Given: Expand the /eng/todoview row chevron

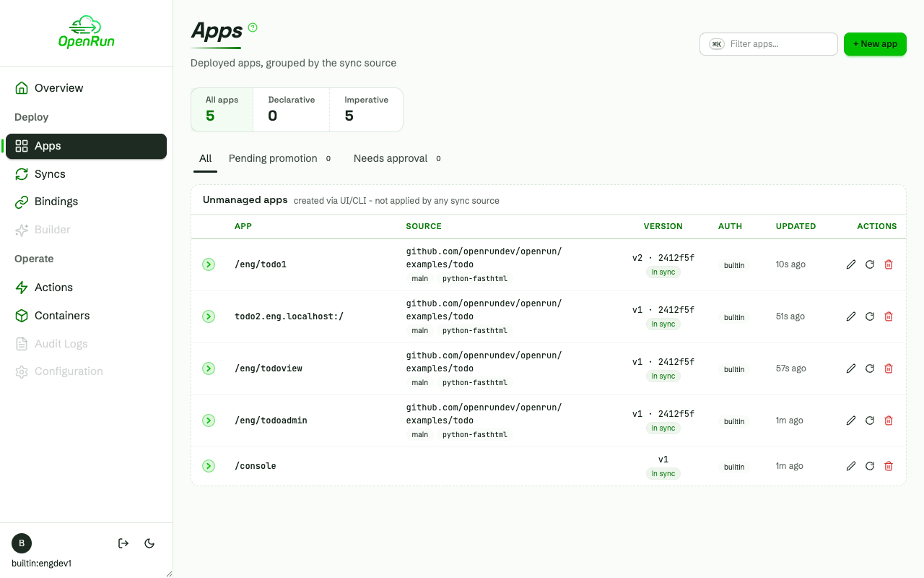Looking at the screenshot, I should point(209,368).
